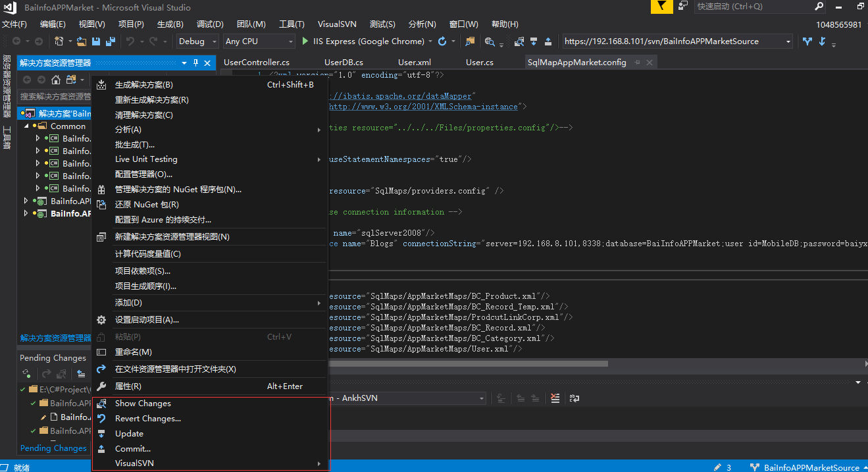This screenshot has width=868, height=472.
Task: Toggle the pin on Solution Explorer panel
Action: tap(195, 63)
